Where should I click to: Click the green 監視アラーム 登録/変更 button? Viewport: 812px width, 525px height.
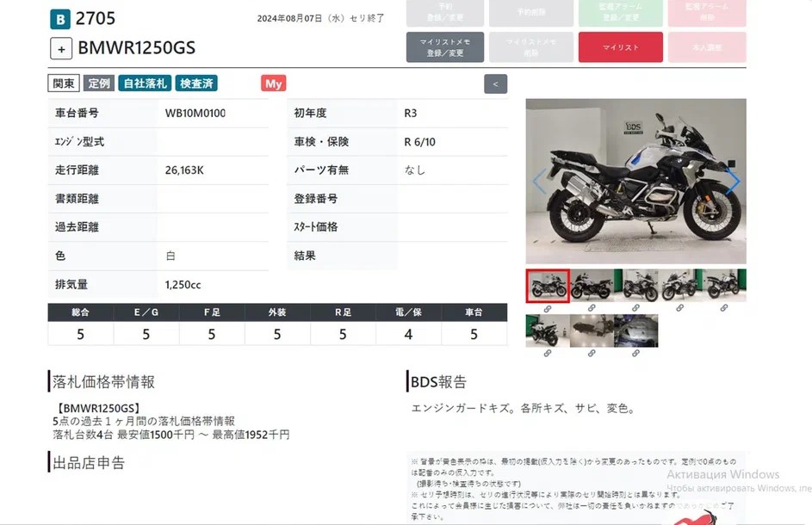pos(620,12)
